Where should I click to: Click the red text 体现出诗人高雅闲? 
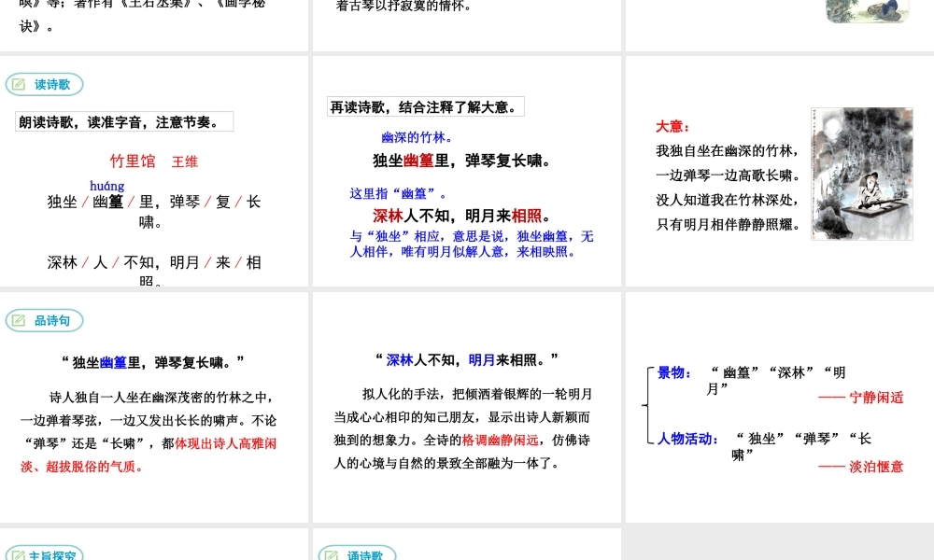click(226, 444)
